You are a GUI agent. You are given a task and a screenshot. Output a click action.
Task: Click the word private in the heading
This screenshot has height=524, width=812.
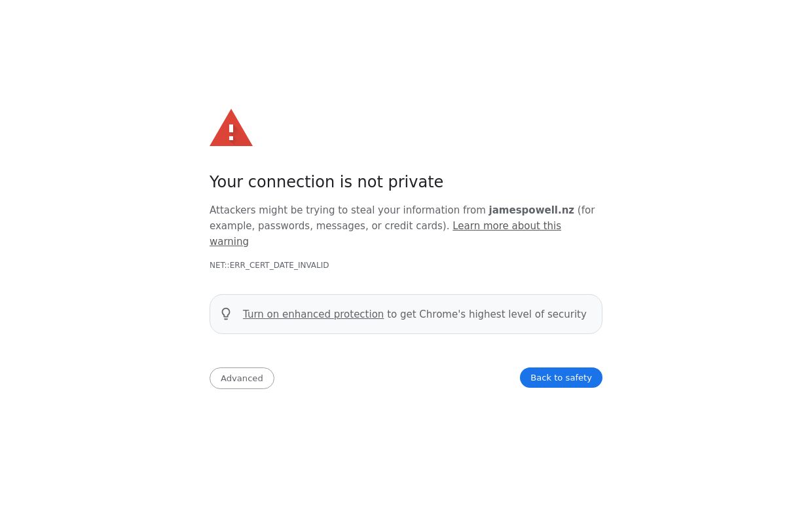coord(415,182)
